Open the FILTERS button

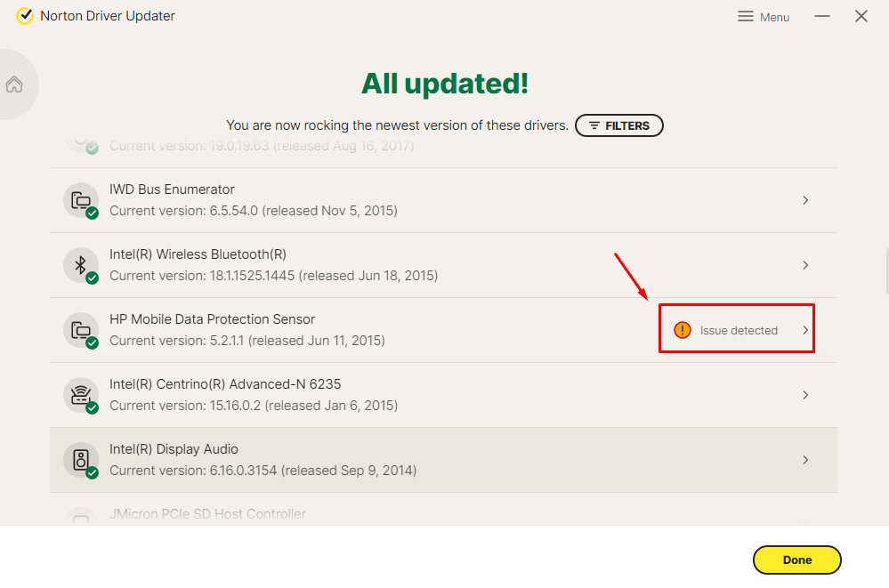click(619, 125)
